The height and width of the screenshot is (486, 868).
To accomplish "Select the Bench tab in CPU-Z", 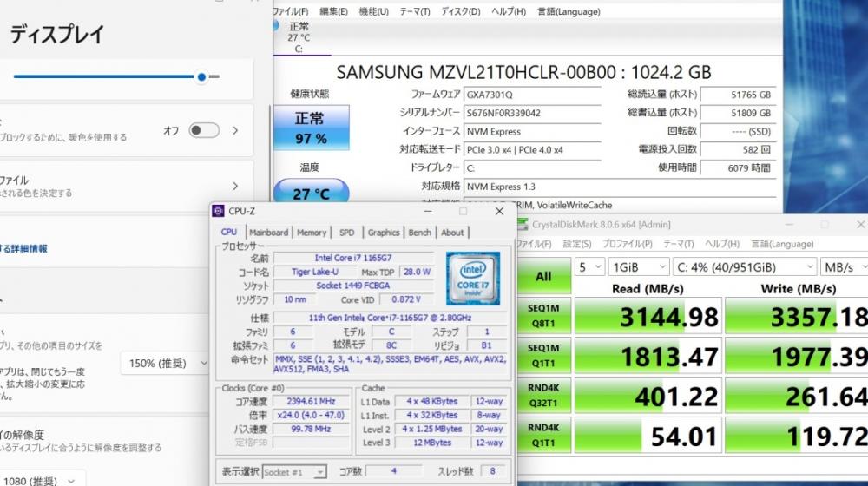I will pyautogui.click(x=419, y=233).
